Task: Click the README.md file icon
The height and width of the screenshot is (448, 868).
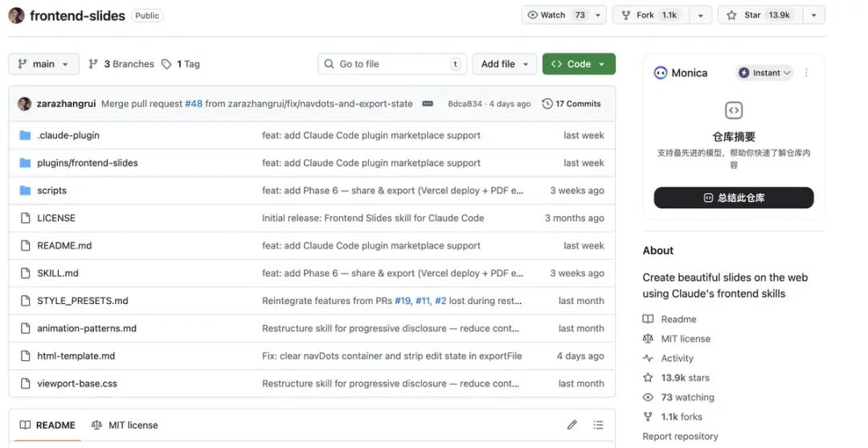Action: click(25, 245)
